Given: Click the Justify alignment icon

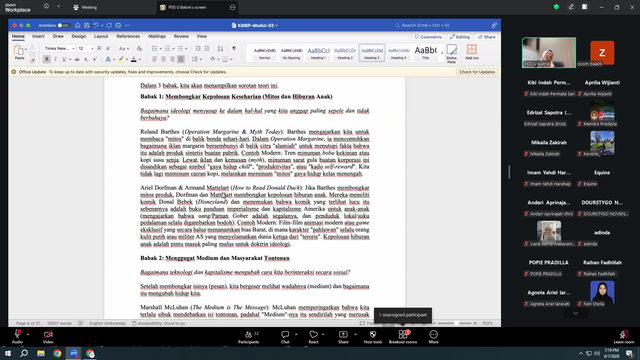Looking at the screenshot, I should [x=181, y=60].
